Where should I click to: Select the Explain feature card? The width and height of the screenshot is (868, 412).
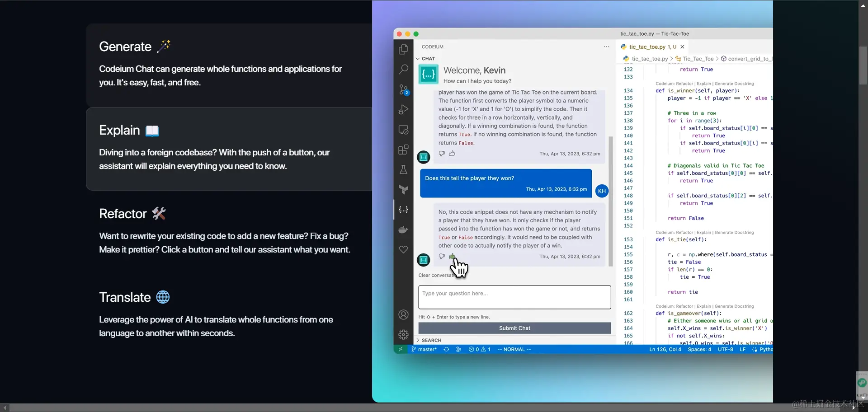pyautogui.click(x=229, y=149)
